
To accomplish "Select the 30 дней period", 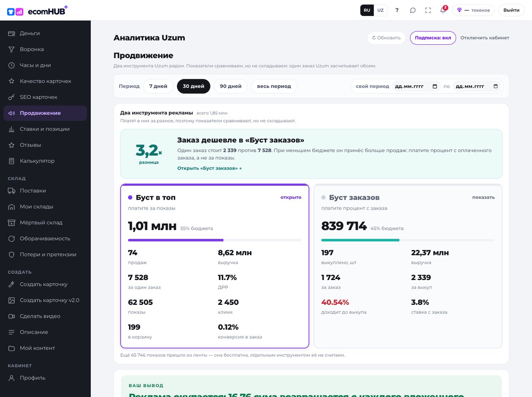I will [194, 86].
